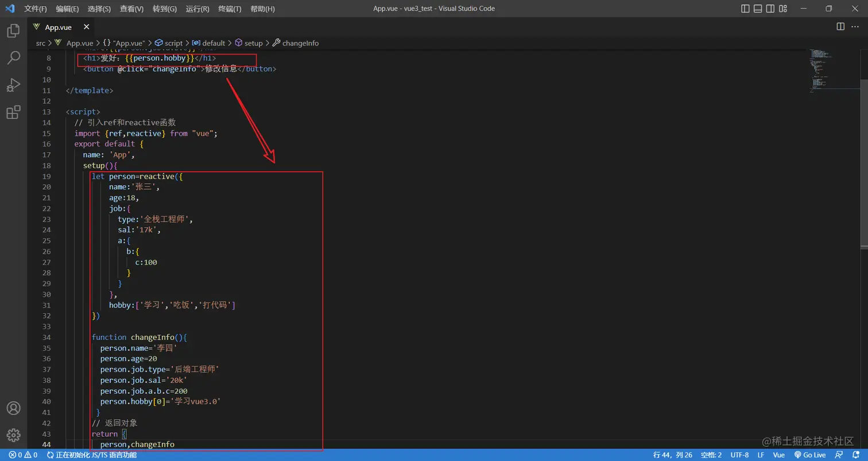Image resolution: width=868 pixels, height=461 pixels.
Task: Click default breadcrumb segment
Action: (x=208, y=43)
